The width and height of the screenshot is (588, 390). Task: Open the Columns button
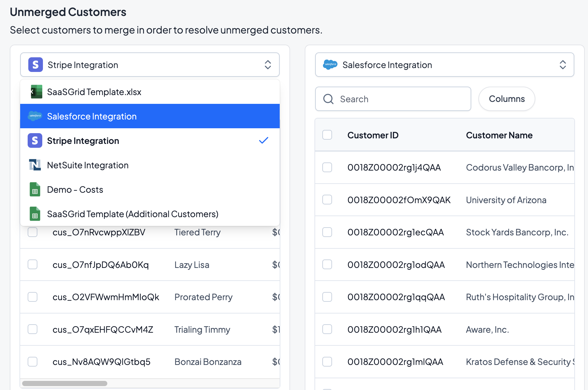(506, 99)
